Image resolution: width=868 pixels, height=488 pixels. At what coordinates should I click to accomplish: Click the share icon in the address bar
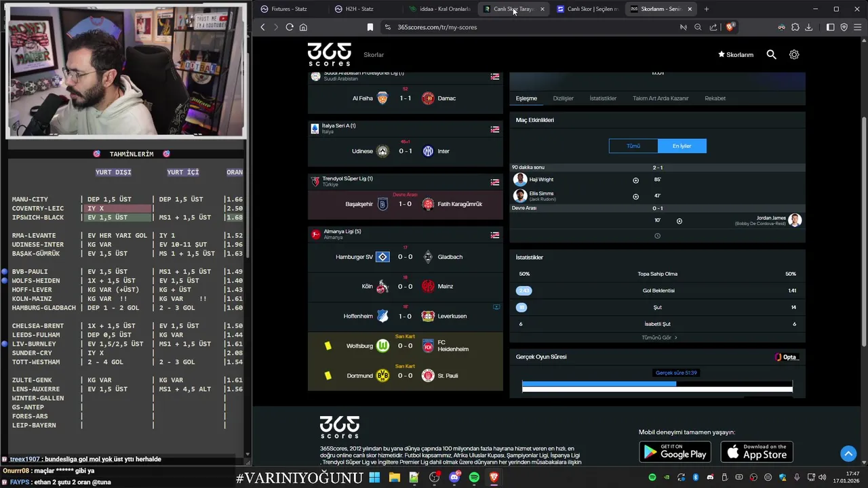click(x=713, y=27)
